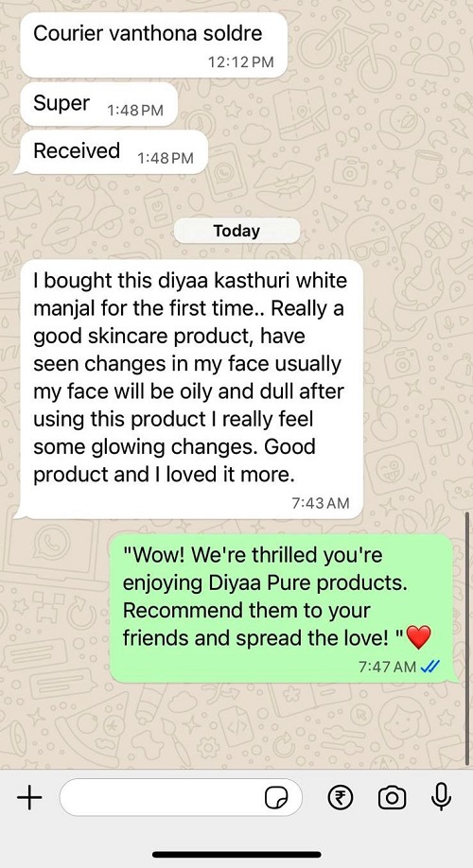Select the "Super" message bubble

99,104
